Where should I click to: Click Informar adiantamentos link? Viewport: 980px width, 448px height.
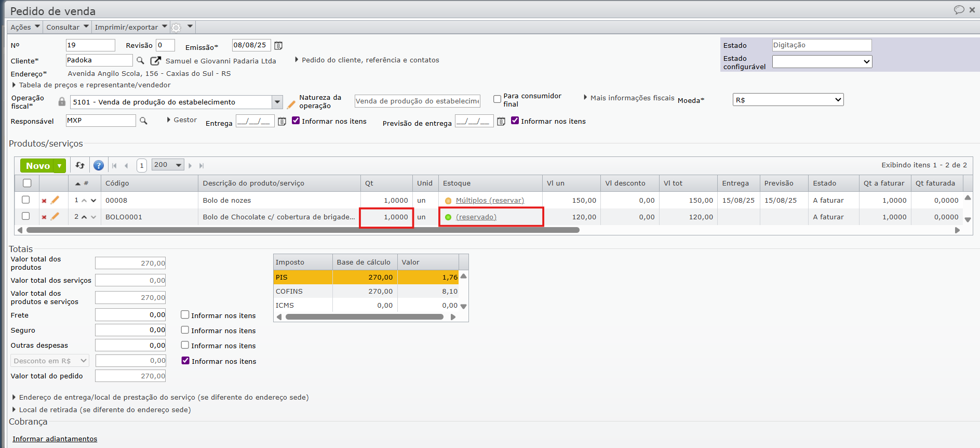pyautogui.click(x=55, y=439)
